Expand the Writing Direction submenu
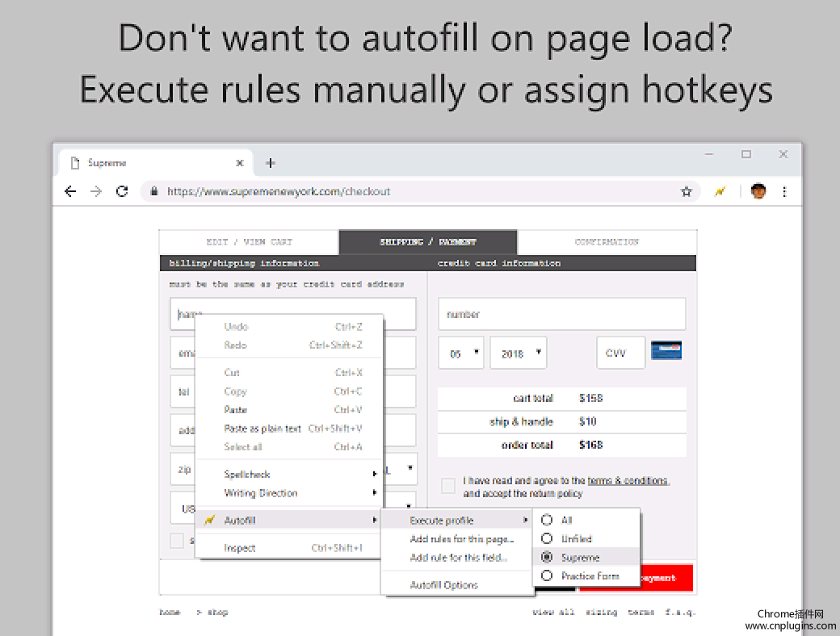Screen dimensions: 840x636 tap(289, 493)
